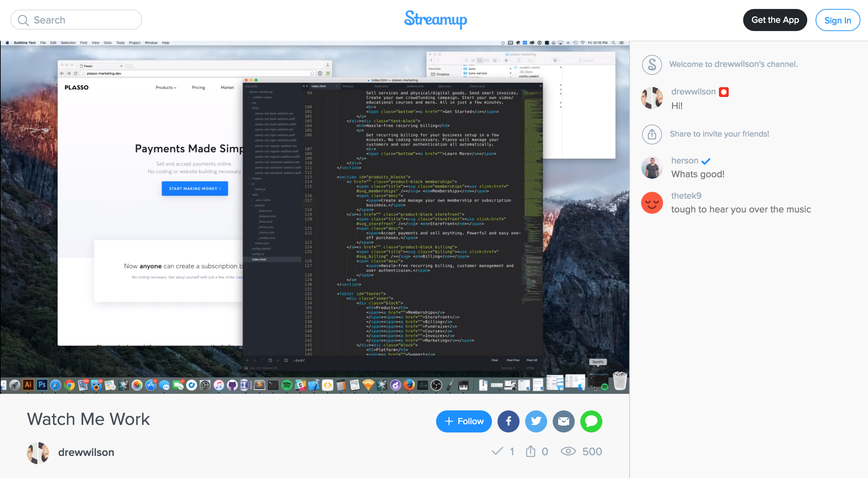Click the share icon beside invite text
868x478 pixels.
coord(652,134)
